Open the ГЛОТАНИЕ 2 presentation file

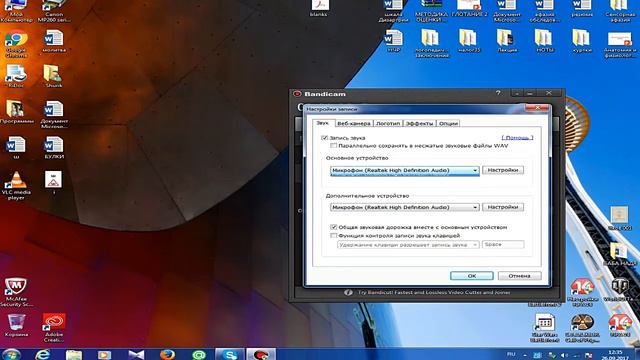click(469, 9)
